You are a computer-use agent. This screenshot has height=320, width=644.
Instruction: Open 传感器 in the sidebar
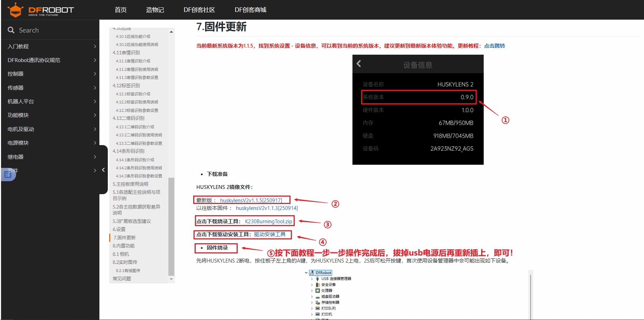tap(15, 88)
